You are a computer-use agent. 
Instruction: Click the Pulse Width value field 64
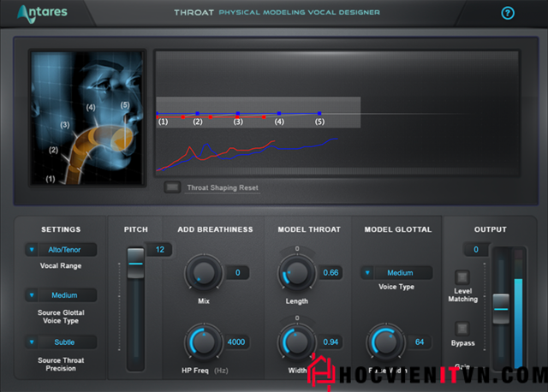[x=420, y=342]
